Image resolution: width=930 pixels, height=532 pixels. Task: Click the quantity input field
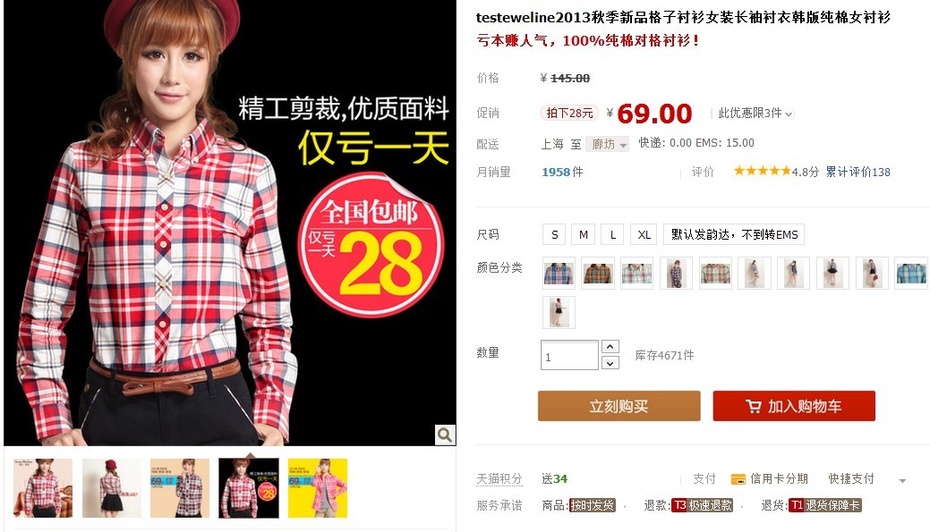[x=569, y=355]
